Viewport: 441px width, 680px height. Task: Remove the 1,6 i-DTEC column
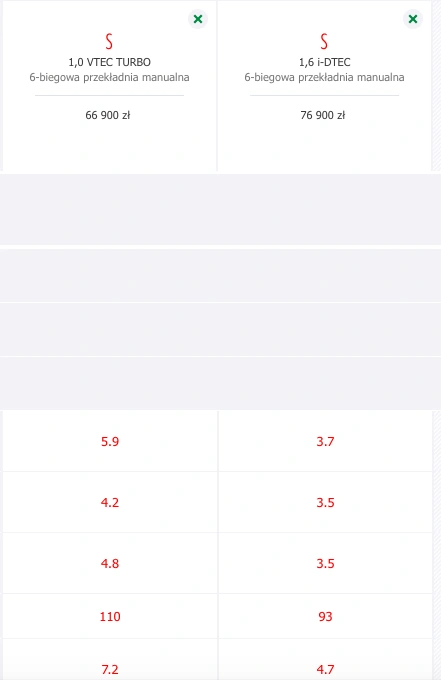pyautogui.click(x=413, y=19)
